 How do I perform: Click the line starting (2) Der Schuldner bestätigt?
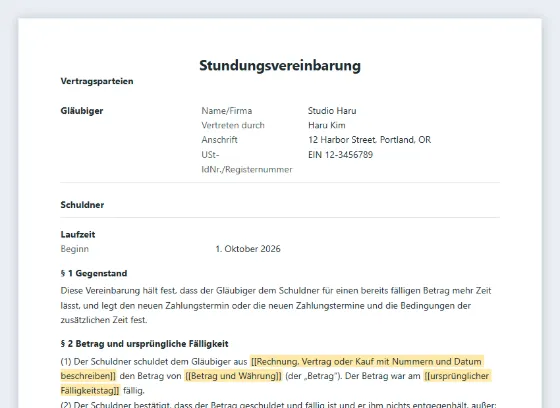click(279, 404)
